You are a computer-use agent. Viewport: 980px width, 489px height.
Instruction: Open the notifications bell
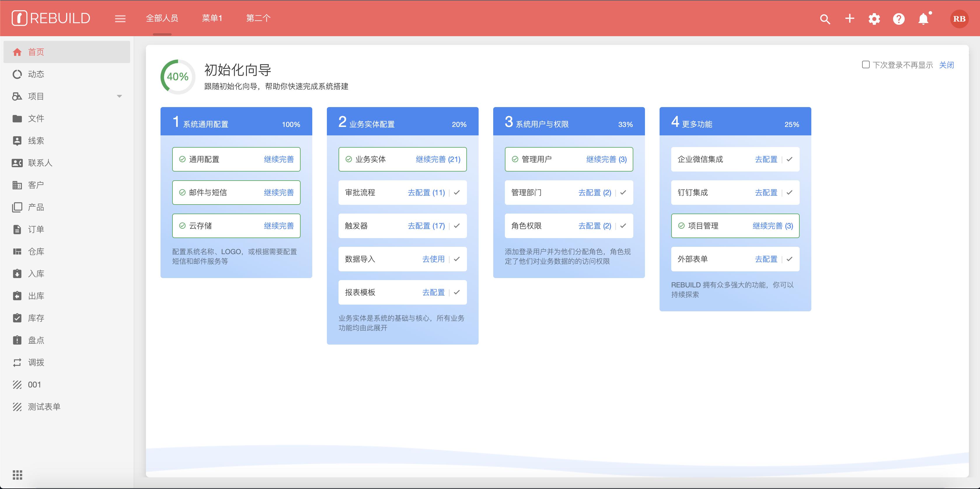923,19
